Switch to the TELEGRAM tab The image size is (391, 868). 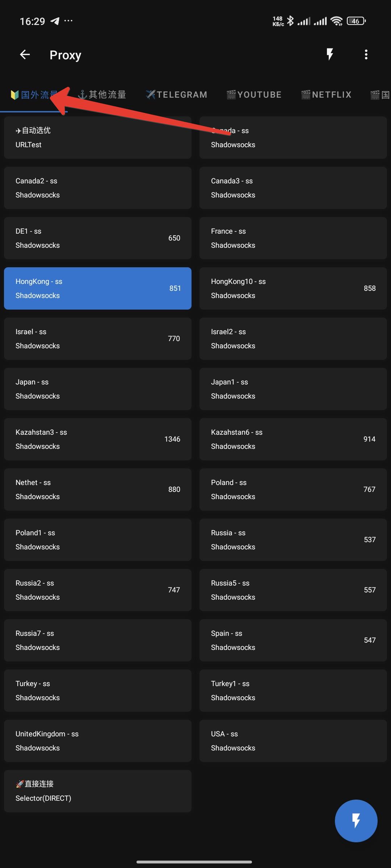click(x=177, y=95)
